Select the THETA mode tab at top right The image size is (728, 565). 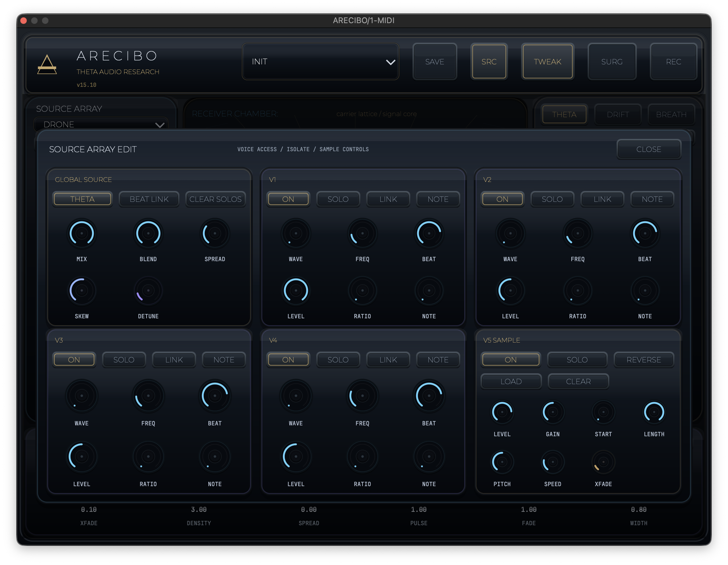[x=564, y=115]
